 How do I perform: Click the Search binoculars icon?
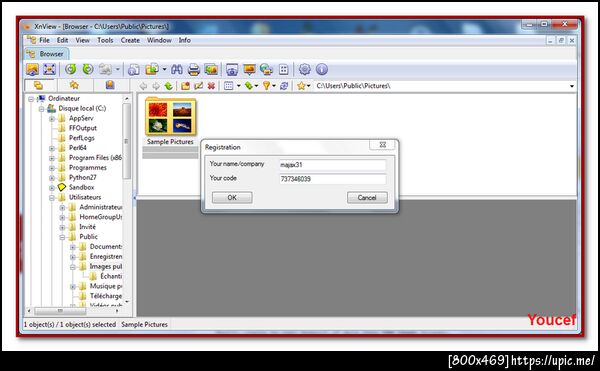point(176,69)
